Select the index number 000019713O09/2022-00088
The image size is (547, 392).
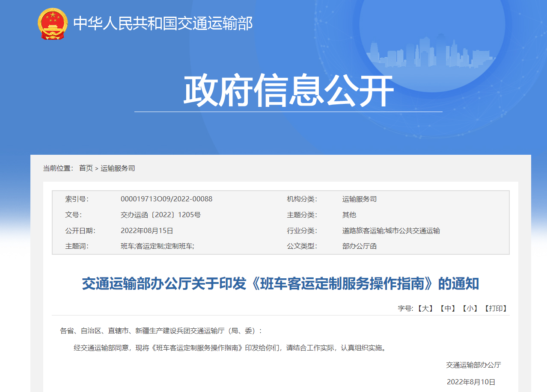tap(166, 199)
